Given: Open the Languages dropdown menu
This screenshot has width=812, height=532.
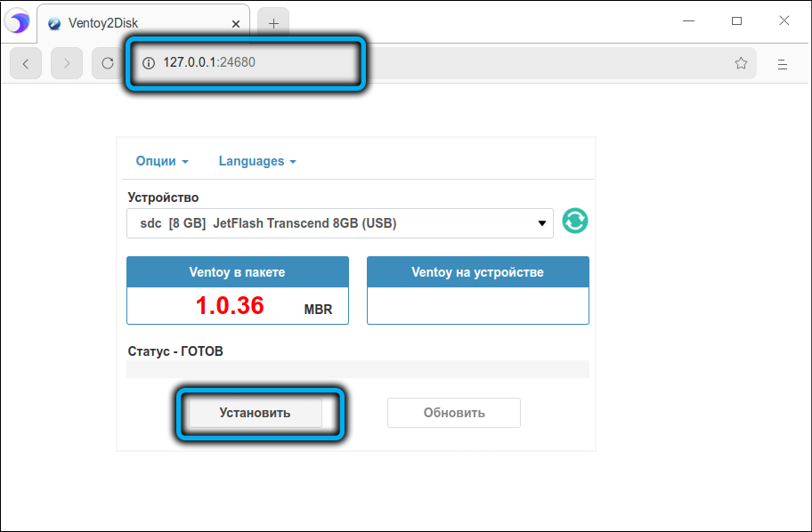Looking at the screenshot, I should [257, 161].
